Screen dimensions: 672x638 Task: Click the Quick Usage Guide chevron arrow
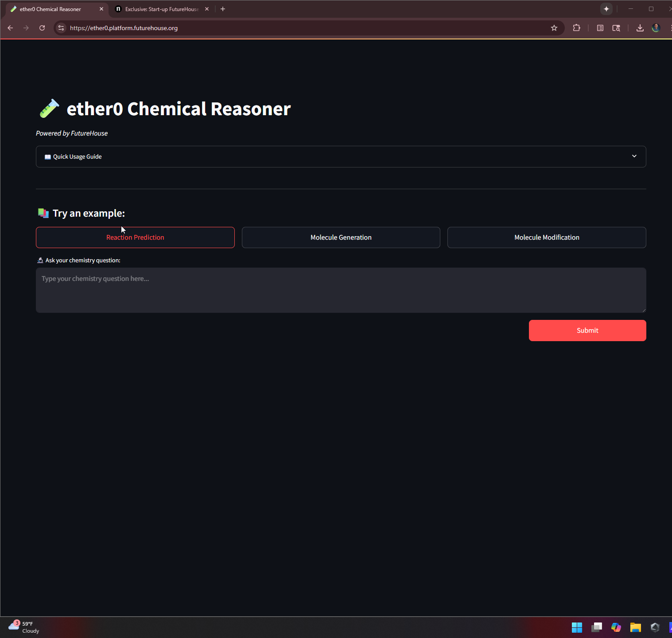(634, 156)
